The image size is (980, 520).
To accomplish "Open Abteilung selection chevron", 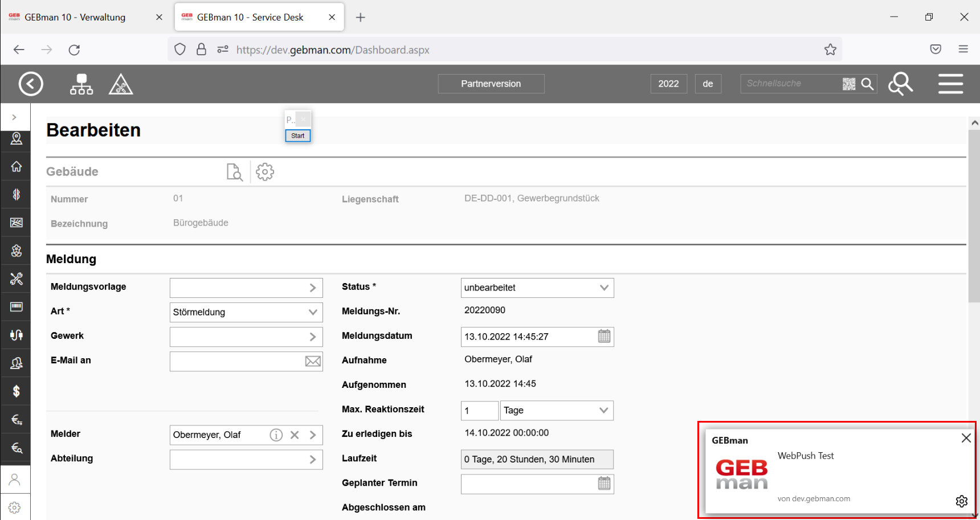I will click(x=313, y=460).
